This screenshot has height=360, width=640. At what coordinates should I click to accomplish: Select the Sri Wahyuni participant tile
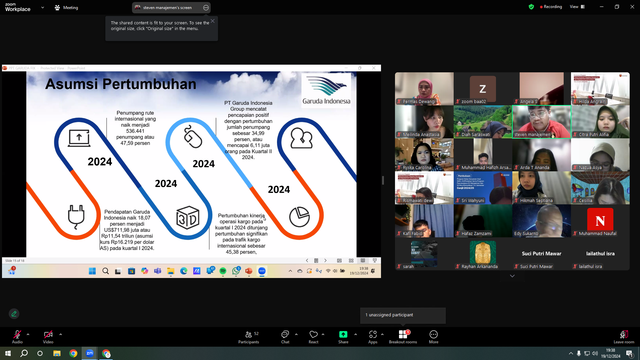click(x=483, y=188)
